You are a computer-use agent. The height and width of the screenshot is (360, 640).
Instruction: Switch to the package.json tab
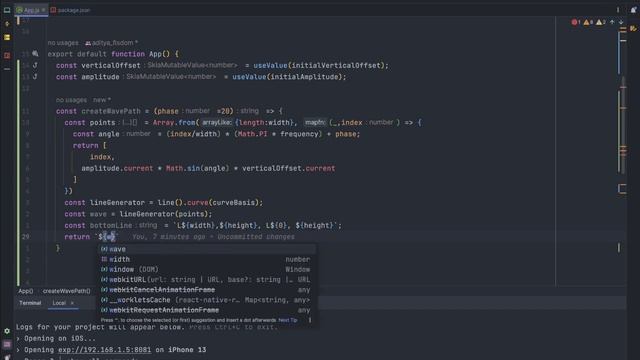click(x=70, y=10)
